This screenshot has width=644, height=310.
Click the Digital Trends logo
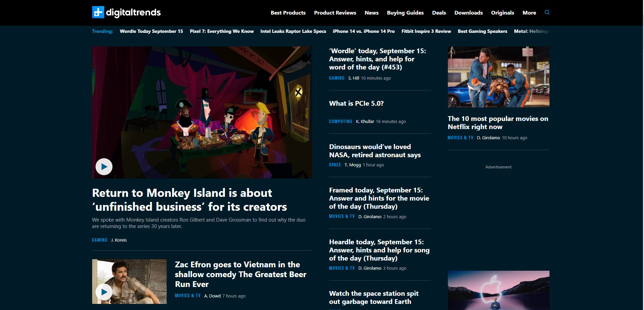pos(126,13)
